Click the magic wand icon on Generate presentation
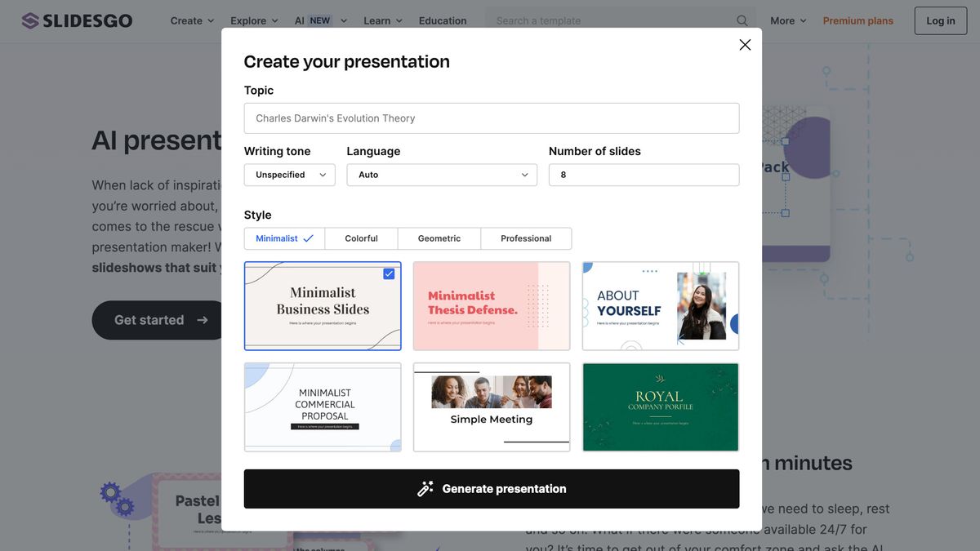Screen dimensions: 980x551 [x=425, y=488]
